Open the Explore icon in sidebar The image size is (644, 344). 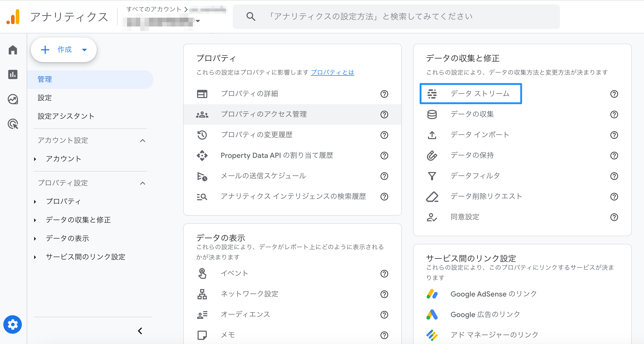13,99
